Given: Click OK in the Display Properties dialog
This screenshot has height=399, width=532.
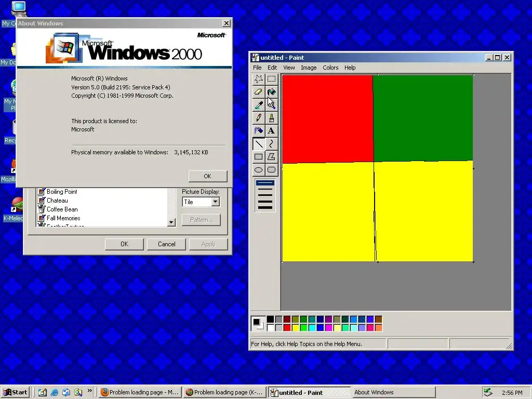Looking at the screenshot, I should tap(124, 244).
